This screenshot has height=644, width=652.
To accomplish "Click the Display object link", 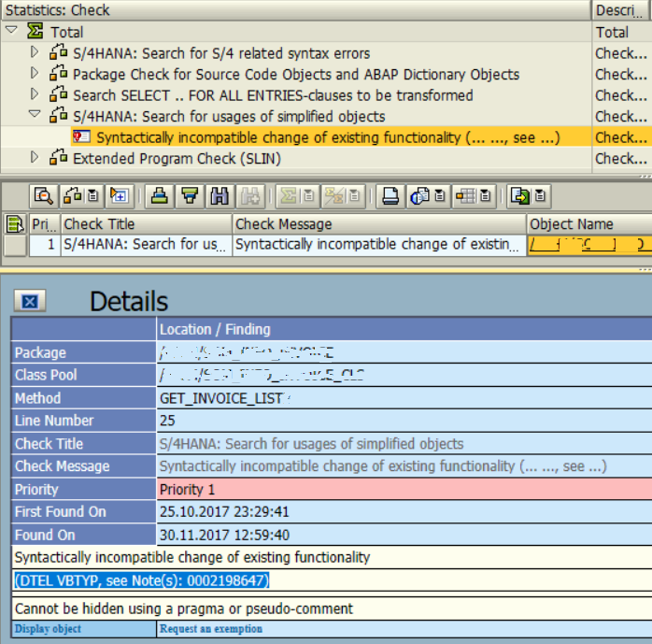I will pos(48,629).
